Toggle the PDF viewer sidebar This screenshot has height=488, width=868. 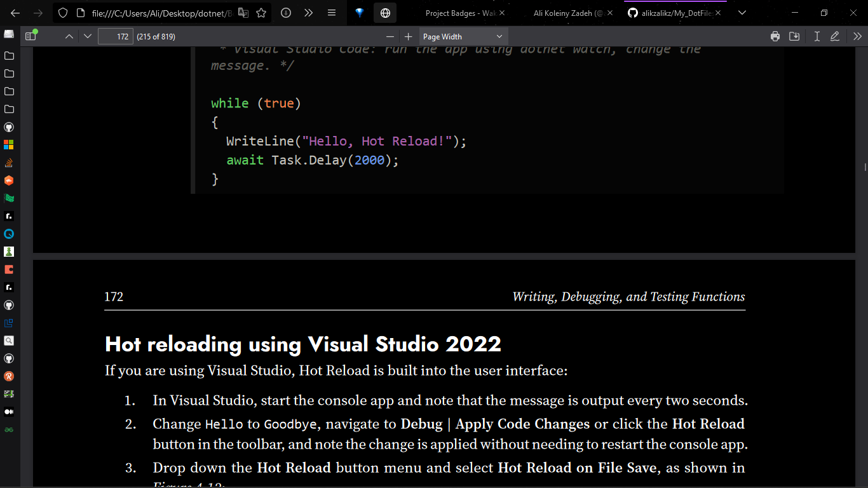click(31, 36)
